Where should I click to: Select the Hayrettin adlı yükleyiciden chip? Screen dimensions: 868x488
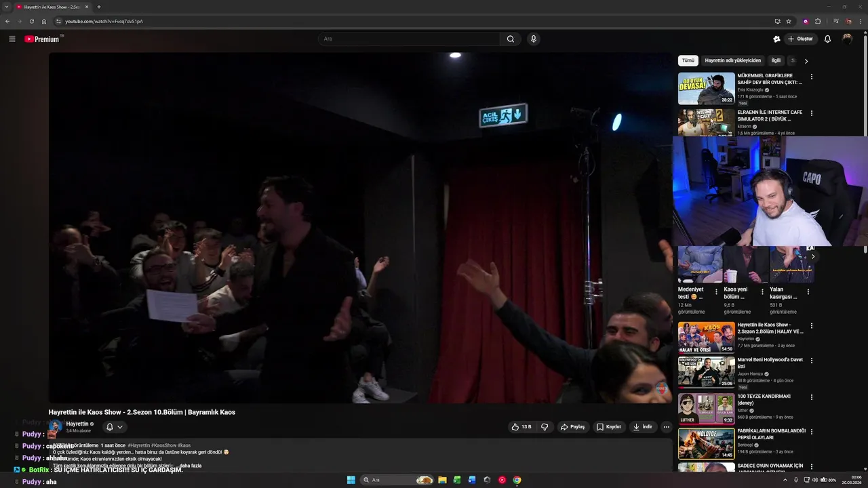click(x=732, y=60)
